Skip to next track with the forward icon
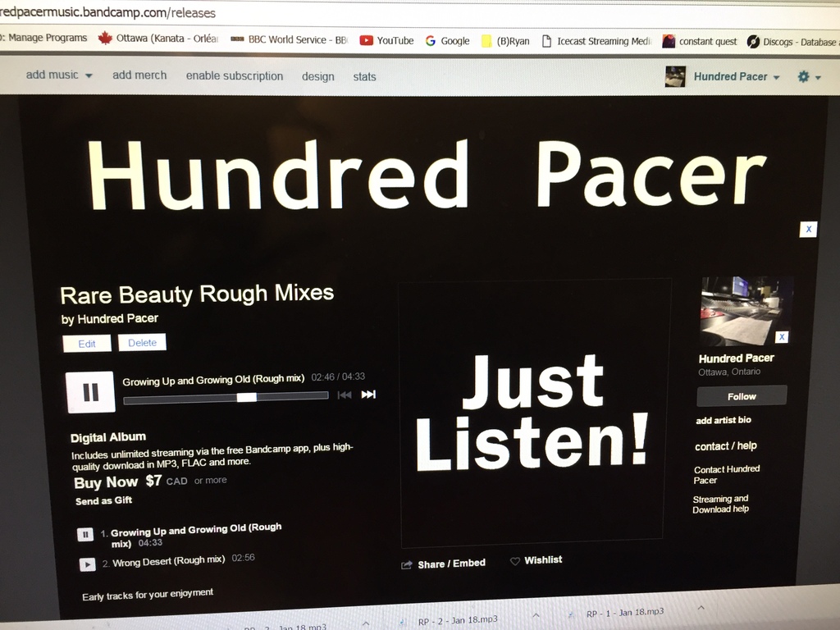This screenshot has height=630, width=840. pos(368,395)
